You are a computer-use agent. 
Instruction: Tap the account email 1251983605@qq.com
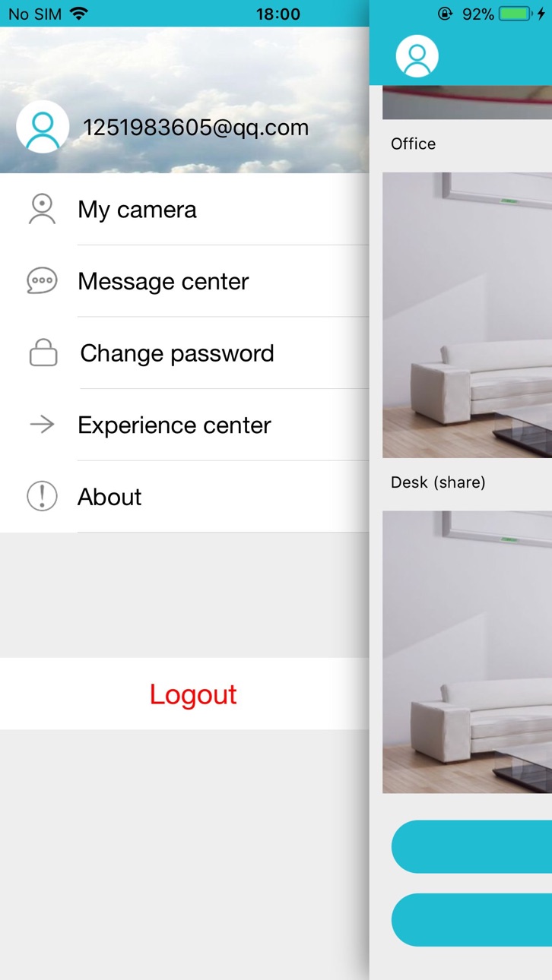tap(195, 127)
